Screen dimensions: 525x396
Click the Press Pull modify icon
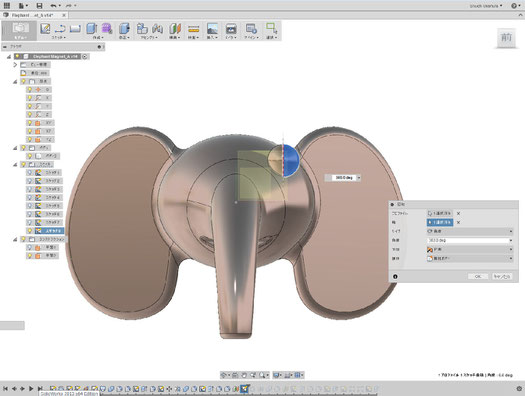point(124,28)
